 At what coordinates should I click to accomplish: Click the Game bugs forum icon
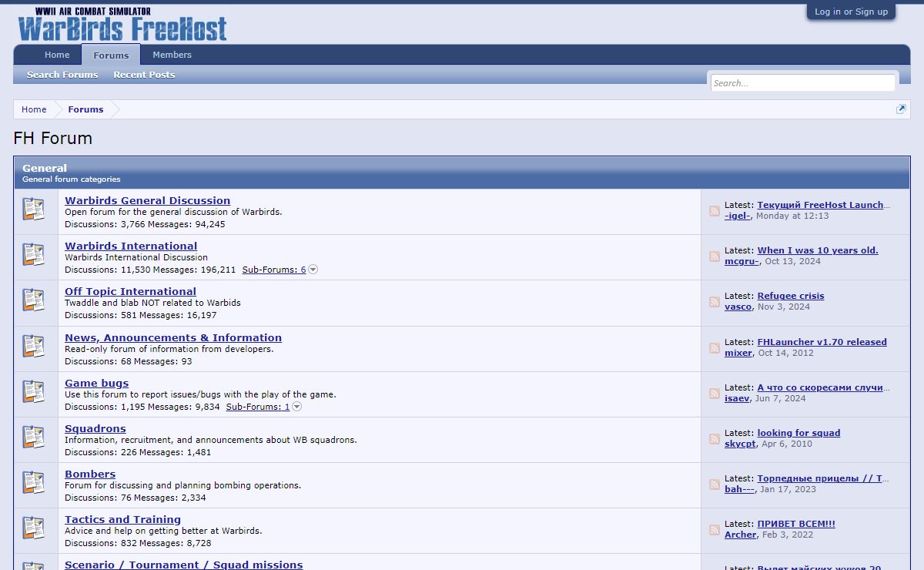point(33,392)
